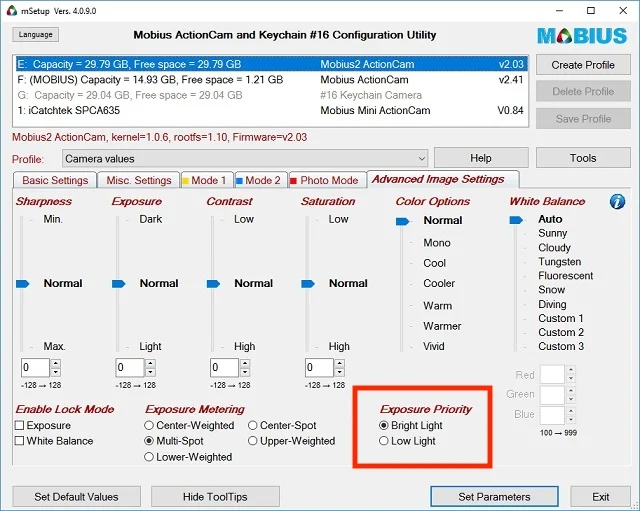Choose the Mono color option

(x=437, y=243)
